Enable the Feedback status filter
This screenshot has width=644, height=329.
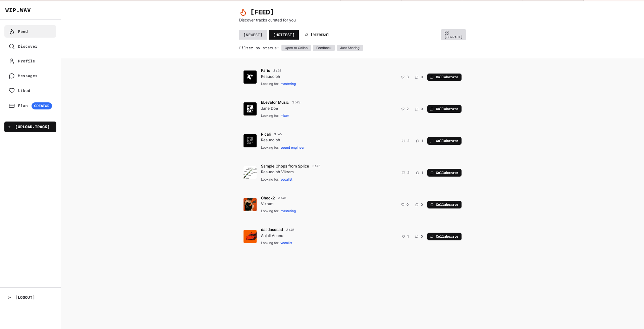coord(323,48)
